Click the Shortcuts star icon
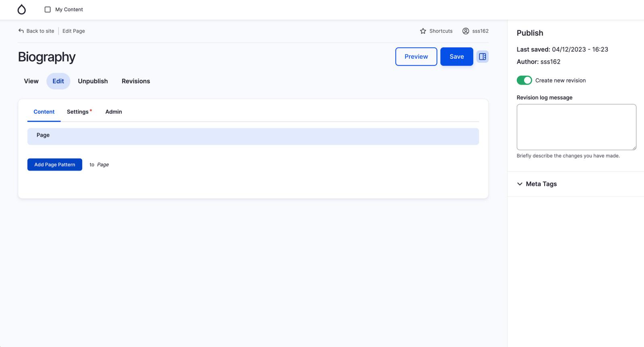 click(423, 31)
